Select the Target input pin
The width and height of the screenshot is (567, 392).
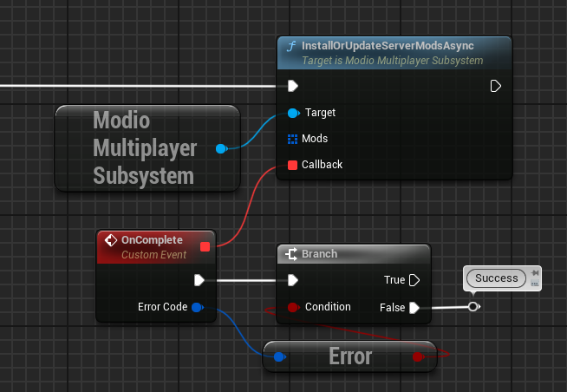(293, 114)
